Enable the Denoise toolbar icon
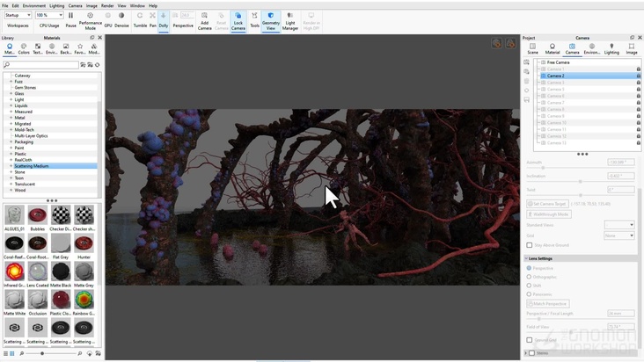This screenshot has height=362, width=644. click(x=121, y=16)
